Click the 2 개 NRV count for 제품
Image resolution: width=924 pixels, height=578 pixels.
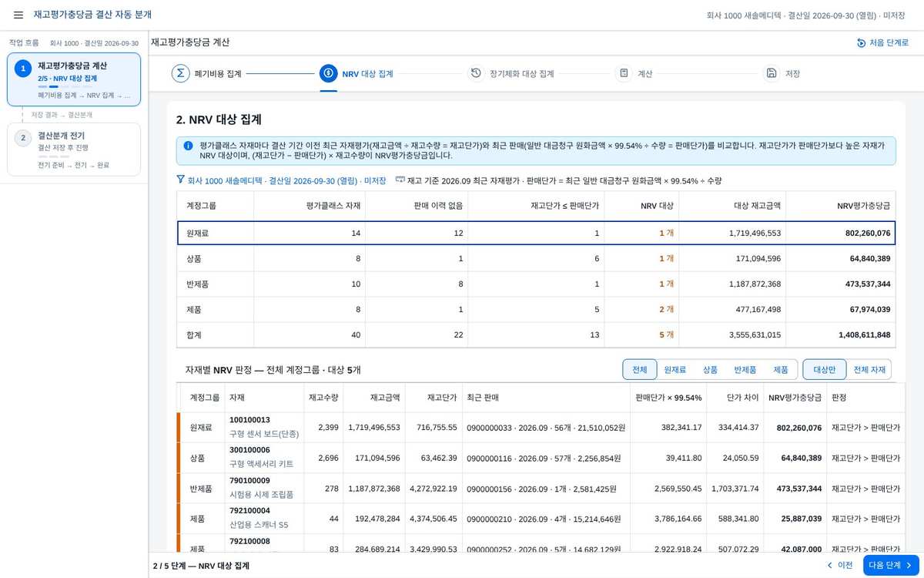coord(666,309)
